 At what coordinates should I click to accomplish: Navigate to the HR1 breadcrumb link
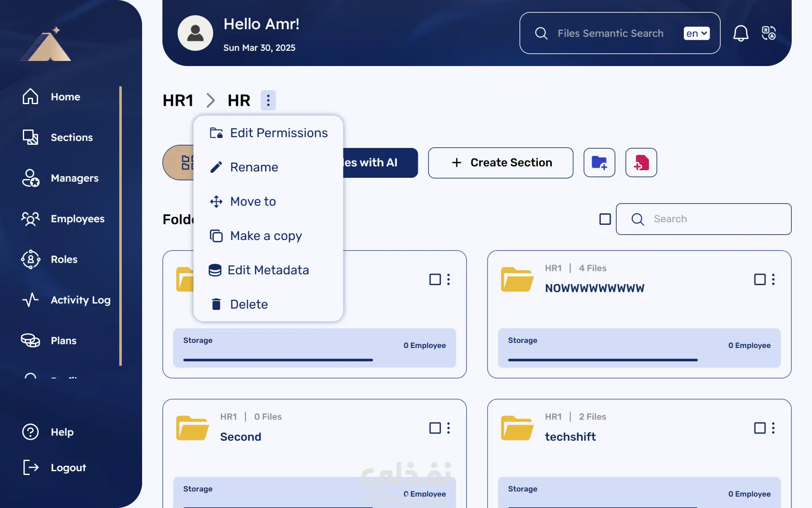178,100
